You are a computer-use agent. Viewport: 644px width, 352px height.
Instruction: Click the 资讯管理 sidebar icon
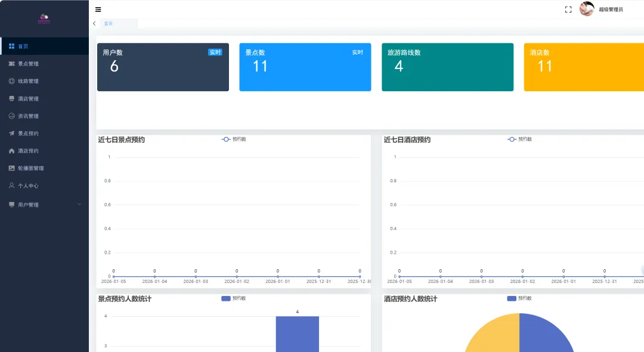11,116
